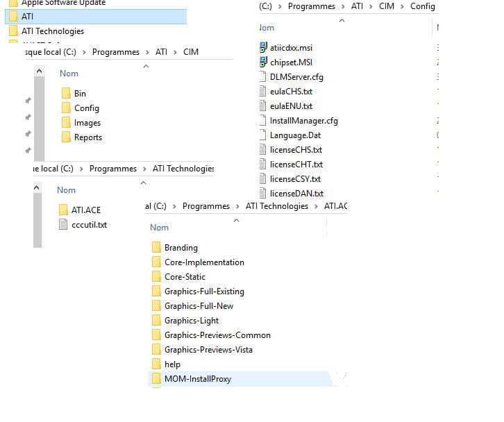This screenshot has width=504, height=422.
Task: Sort by Nom column in ATI.ACE window
Action: (x=159, y=228)
